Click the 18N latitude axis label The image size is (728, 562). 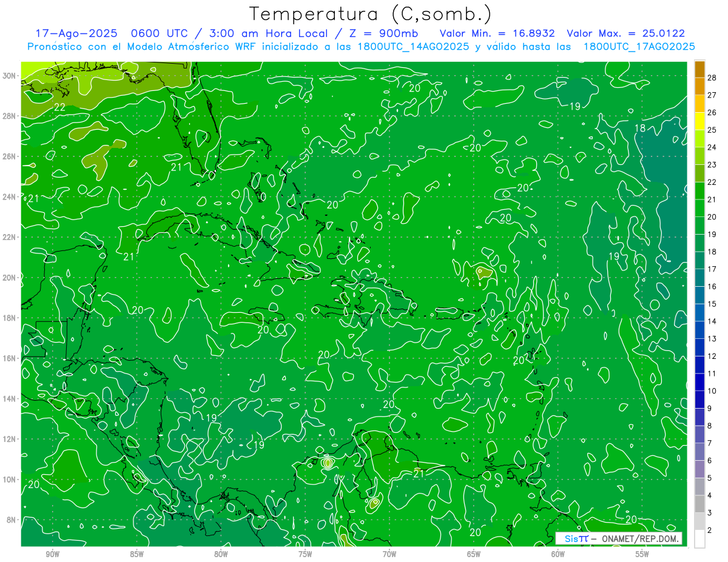(10, 318)
